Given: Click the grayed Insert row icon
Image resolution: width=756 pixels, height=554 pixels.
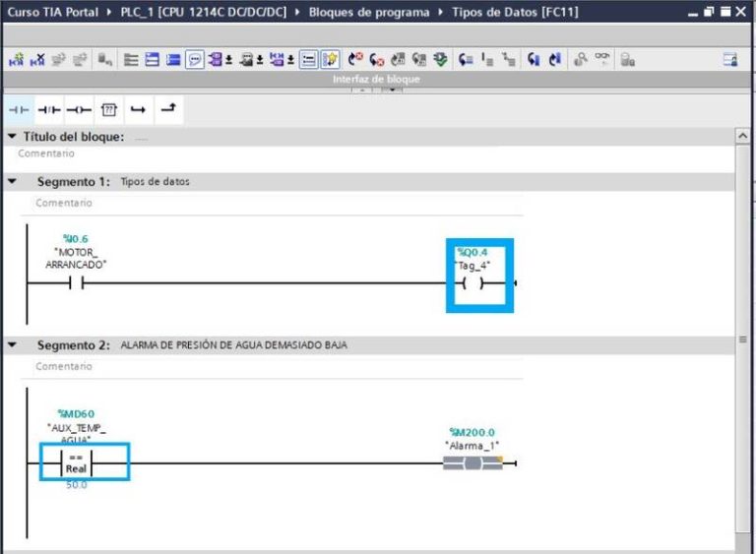Looking at the screenshot, I should click(x=59, y=60).
